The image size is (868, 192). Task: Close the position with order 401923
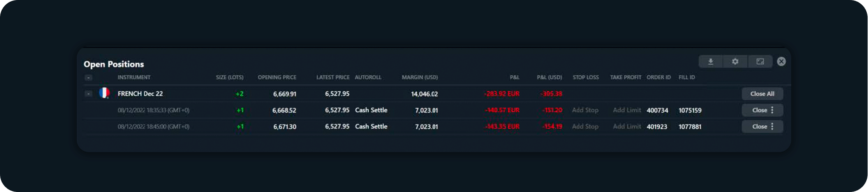pyautogui.click(x=759, y=127)
